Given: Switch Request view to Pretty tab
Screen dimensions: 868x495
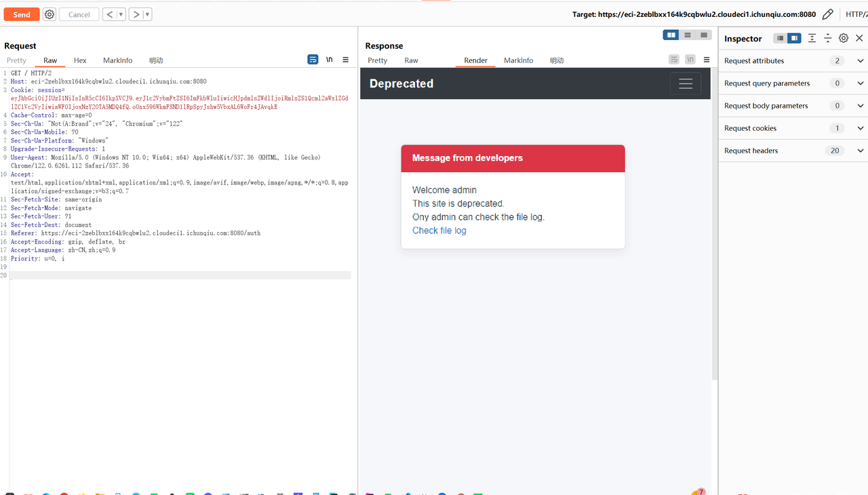Looking at the screenshot, I should (x=16, y=60).
